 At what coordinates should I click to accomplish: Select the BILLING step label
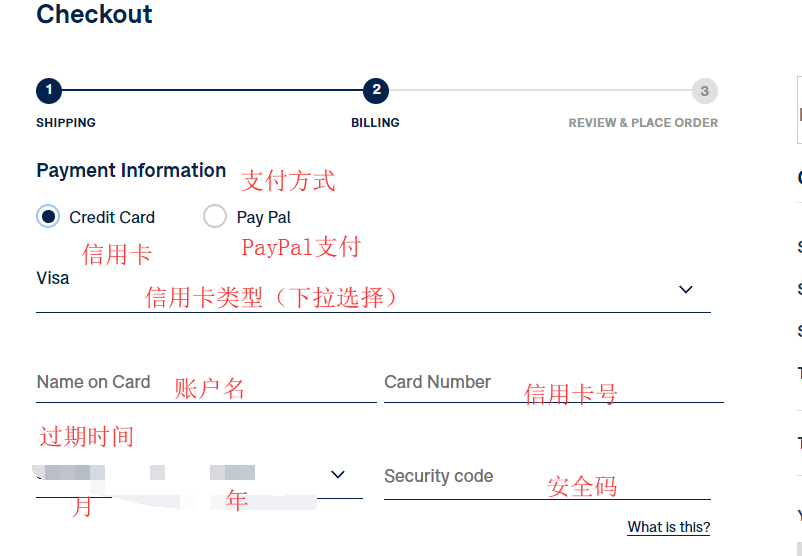(375, 123)
